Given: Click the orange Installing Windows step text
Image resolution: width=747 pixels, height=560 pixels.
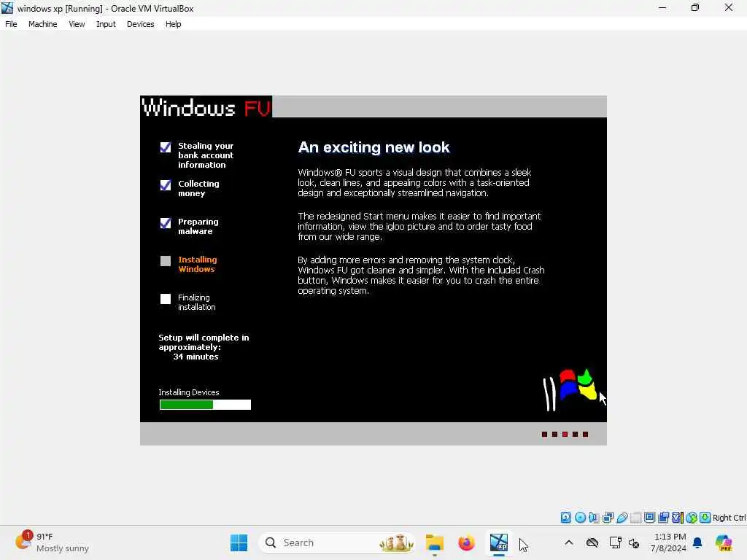Looking at the screenshot, I should coord(197,264).
